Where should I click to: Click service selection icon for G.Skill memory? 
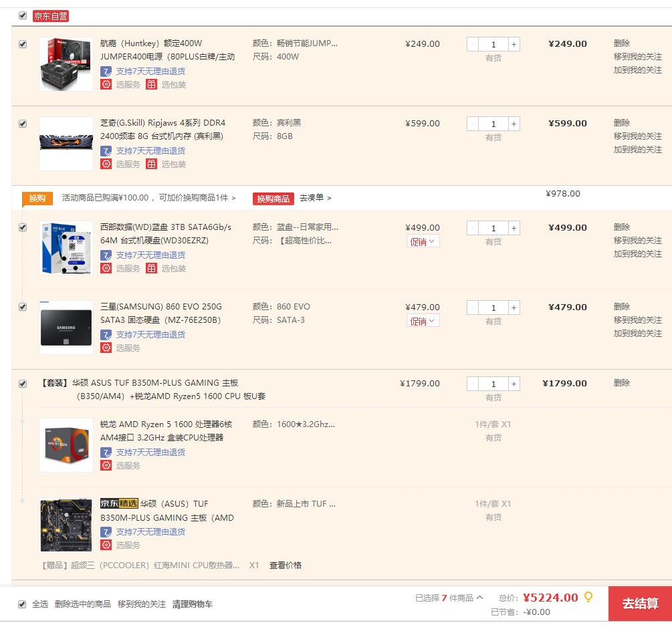(106, 164)
